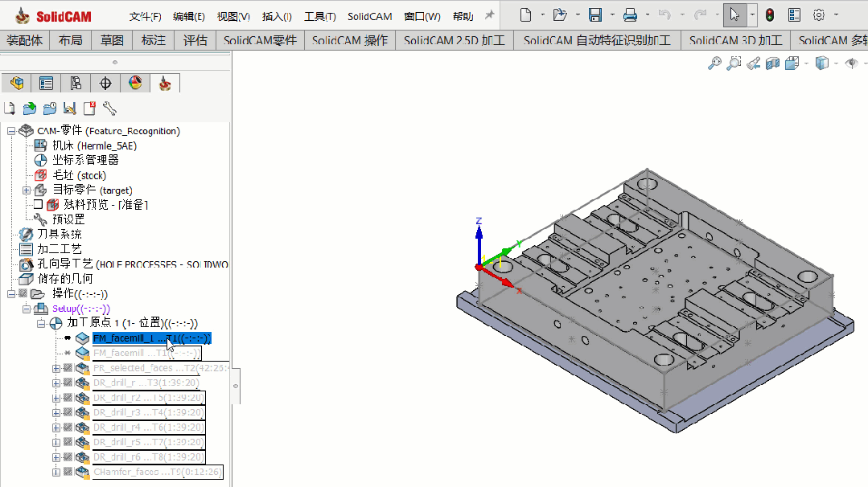Click the Zoom to Area icon
The width and height of the screenshot is (868, 487).
[734, 63]
